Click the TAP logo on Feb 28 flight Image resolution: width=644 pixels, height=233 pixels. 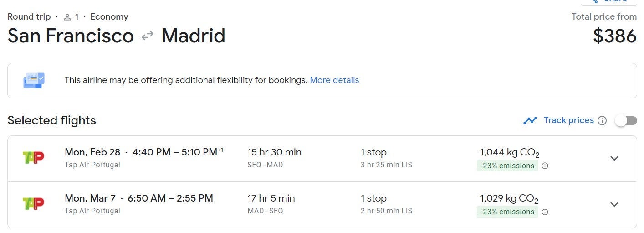[x=33, y=158]
